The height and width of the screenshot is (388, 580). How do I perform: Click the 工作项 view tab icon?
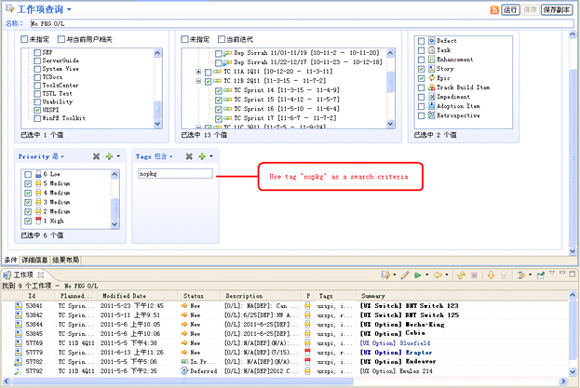[x=7, y=275]
